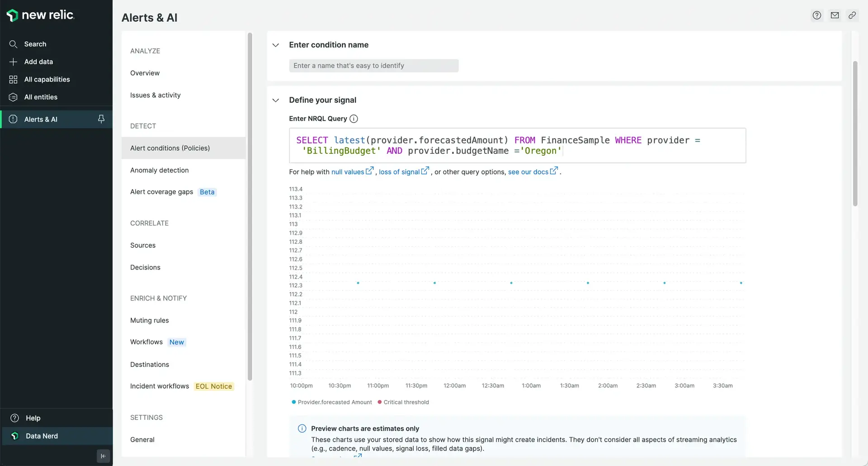Collapse the sidebar with arrow button
The height and width of the screenshot is (466, 868).
tap(103, 456)
